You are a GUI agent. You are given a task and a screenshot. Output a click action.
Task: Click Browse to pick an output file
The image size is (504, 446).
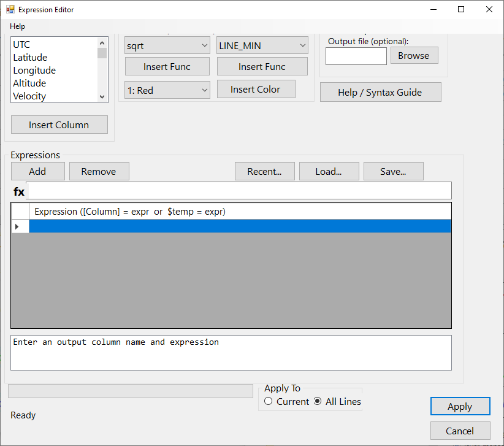tap(414, 55)
